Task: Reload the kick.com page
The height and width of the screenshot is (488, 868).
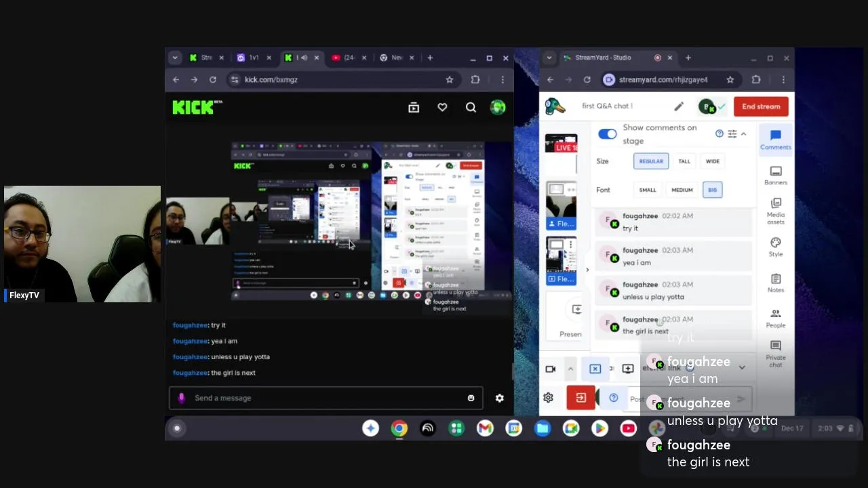Action: point(212,79)
